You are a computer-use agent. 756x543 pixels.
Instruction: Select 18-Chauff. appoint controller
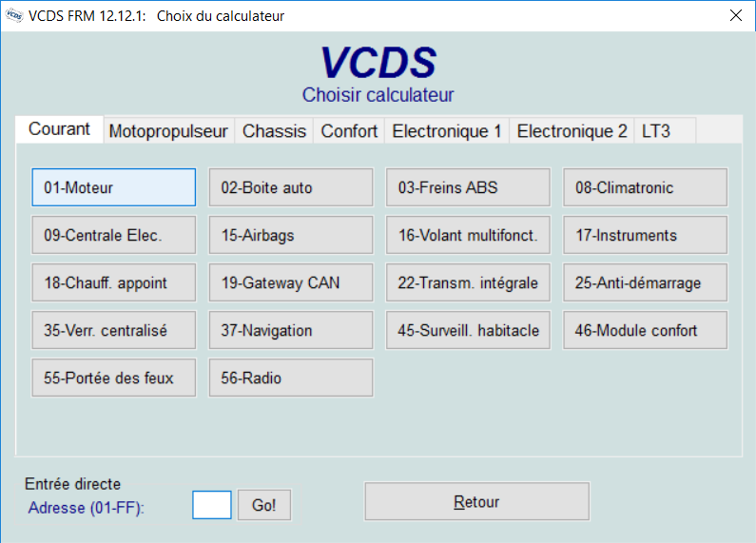click(114, 282)
